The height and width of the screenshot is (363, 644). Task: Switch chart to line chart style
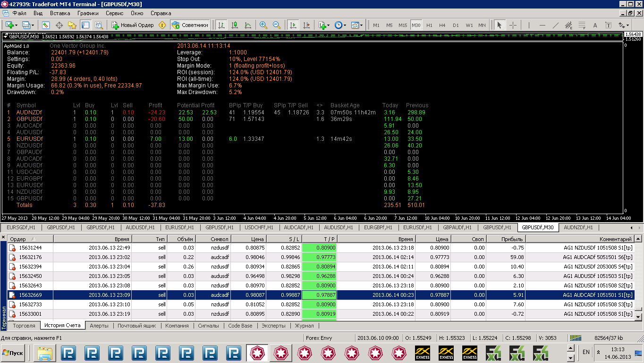coord(248,25)
